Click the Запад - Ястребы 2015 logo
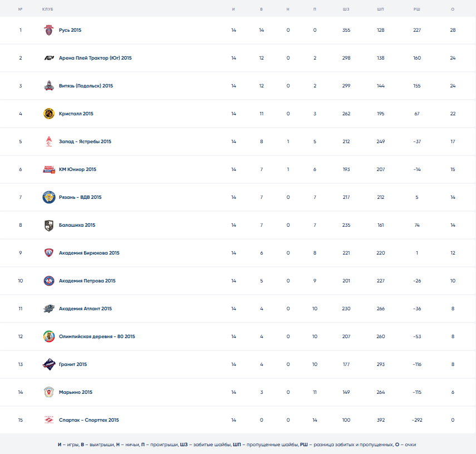The height and width of the screenshot is (454, 476). (x=49, y=141)
